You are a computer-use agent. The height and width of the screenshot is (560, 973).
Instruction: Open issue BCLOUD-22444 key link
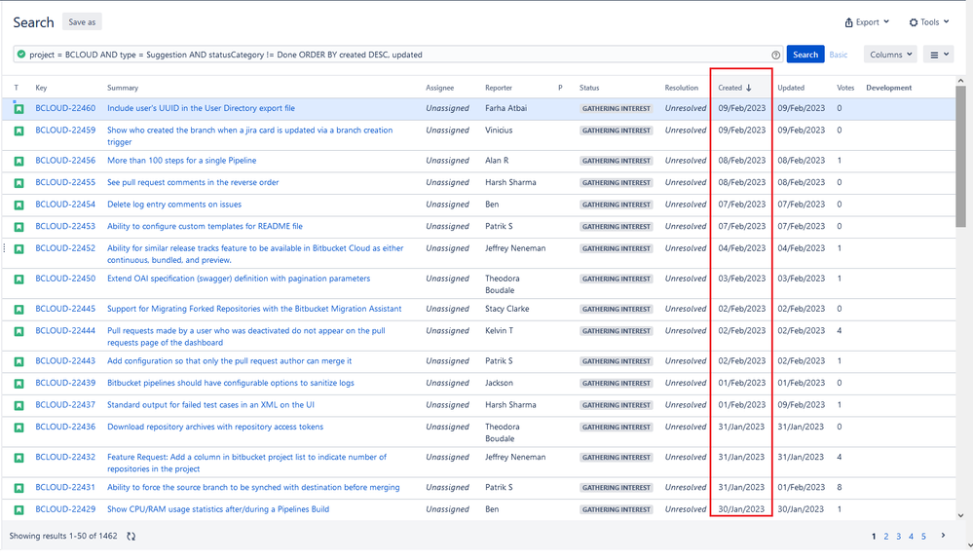click(x=65, y=330)
